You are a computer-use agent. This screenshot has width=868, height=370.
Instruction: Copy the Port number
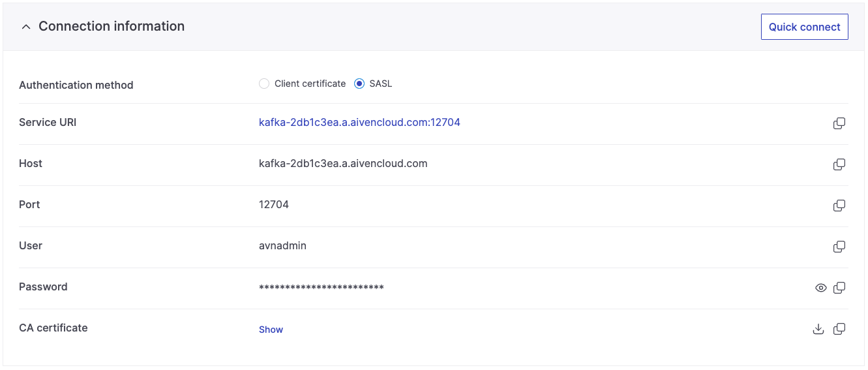[x=839, y=206]
